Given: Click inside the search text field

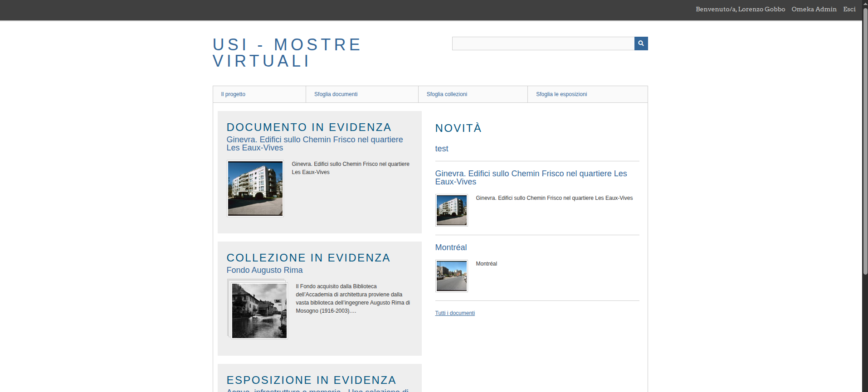Looking at the screenshot, I should [x=543, y=44].
